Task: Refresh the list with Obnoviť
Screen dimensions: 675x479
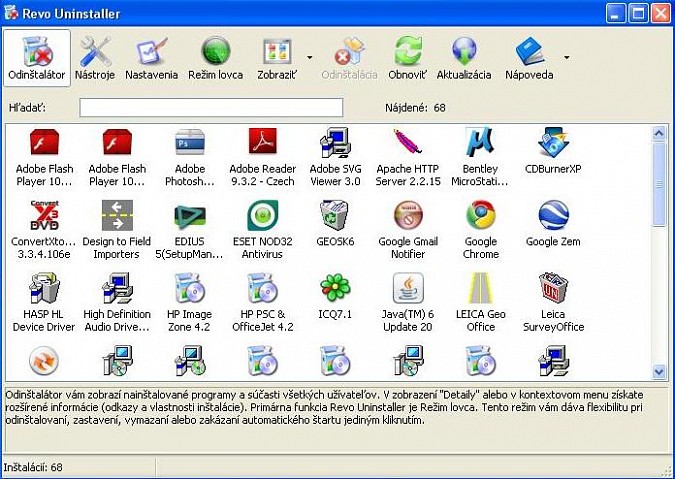Action: [407, 58]
